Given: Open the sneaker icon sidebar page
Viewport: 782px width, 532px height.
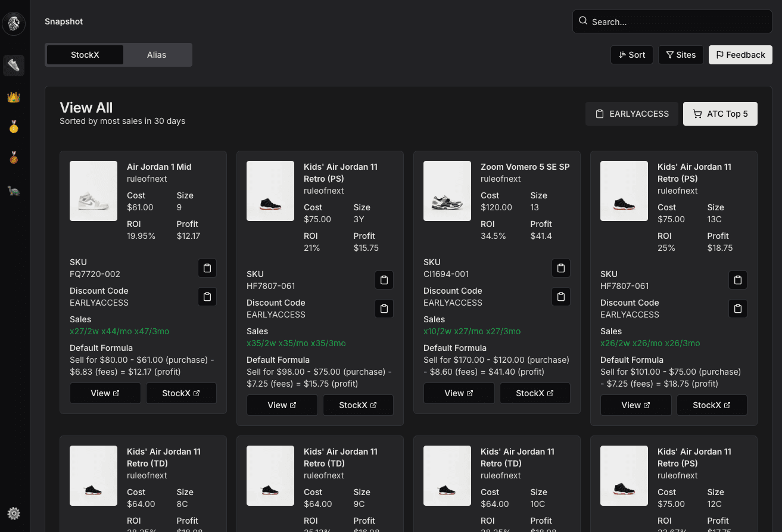Looking at the screenshot, I should pyautogui.click(x=14, y=65).
